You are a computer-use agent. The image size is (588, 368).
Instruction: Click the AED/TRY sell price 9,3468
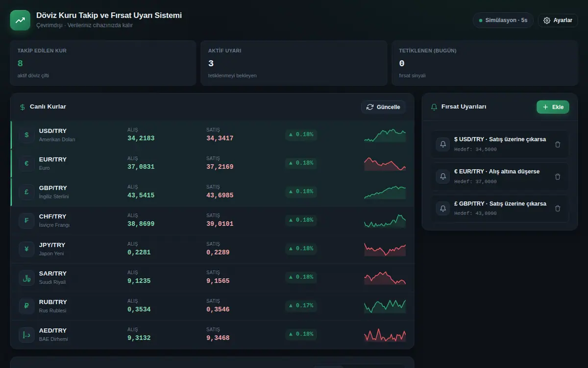218,338
